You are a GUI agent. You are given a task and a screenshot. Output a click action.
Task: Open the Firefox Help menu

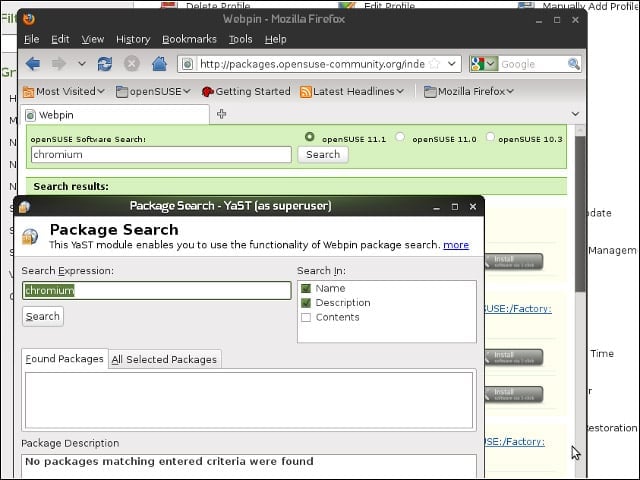276,39
